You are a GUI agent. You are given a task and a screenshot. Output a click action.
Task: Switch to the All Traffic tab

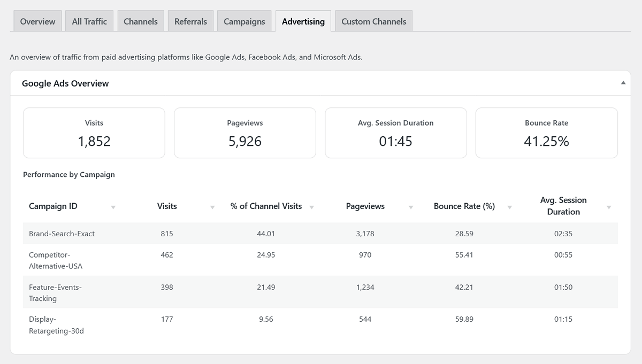(x=89, y=21)
